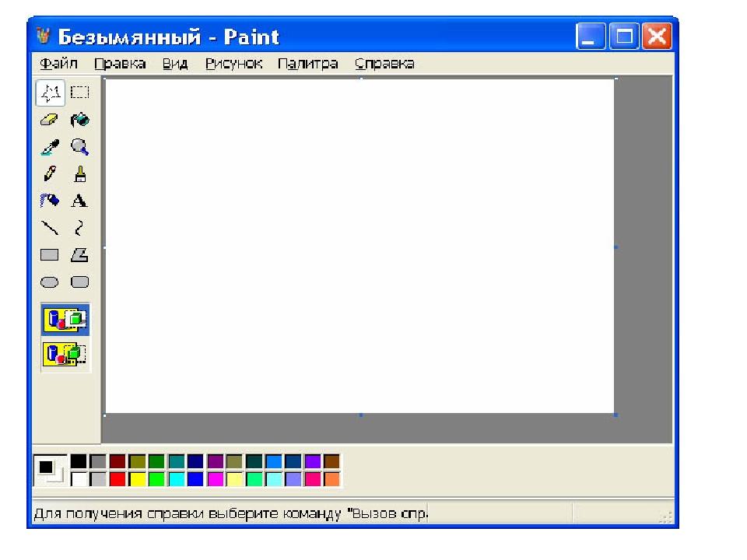Screen dimensions: 747x560
Task: Open the Файл menu
Action: coord(58,64)
